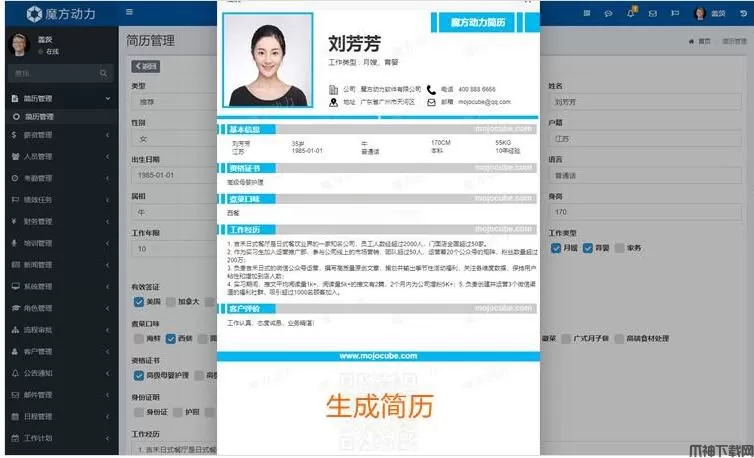The image size is (754, 458).
Task: Open www.mojocube.com link in resume footer
Action: coord(378,356)
